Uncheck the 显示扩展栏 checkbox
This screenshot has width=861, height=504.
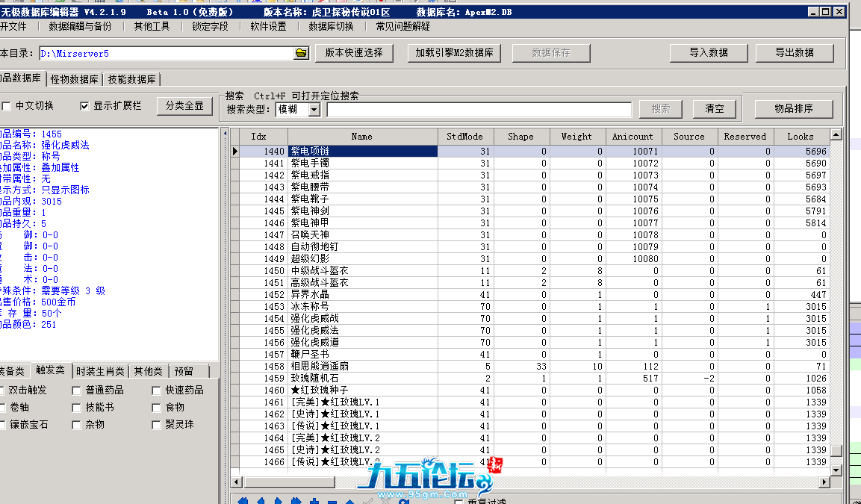click(x=84, y=106)
